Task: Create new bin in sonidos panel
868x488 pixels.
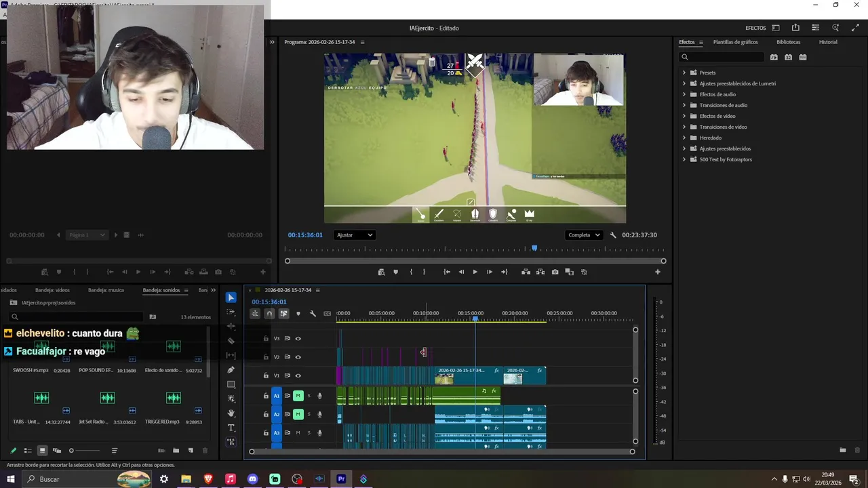Action: [176, 451]
